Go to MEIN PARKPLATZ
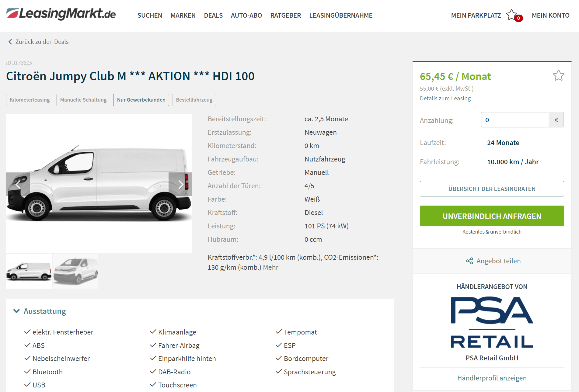 tap(476, 16)
